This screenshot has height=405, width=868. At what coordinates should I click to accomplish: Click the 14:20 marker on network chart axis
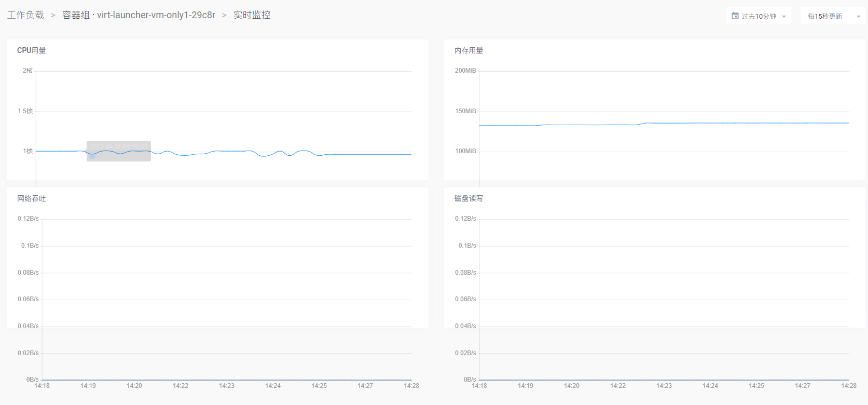click(x=134, y=386)
